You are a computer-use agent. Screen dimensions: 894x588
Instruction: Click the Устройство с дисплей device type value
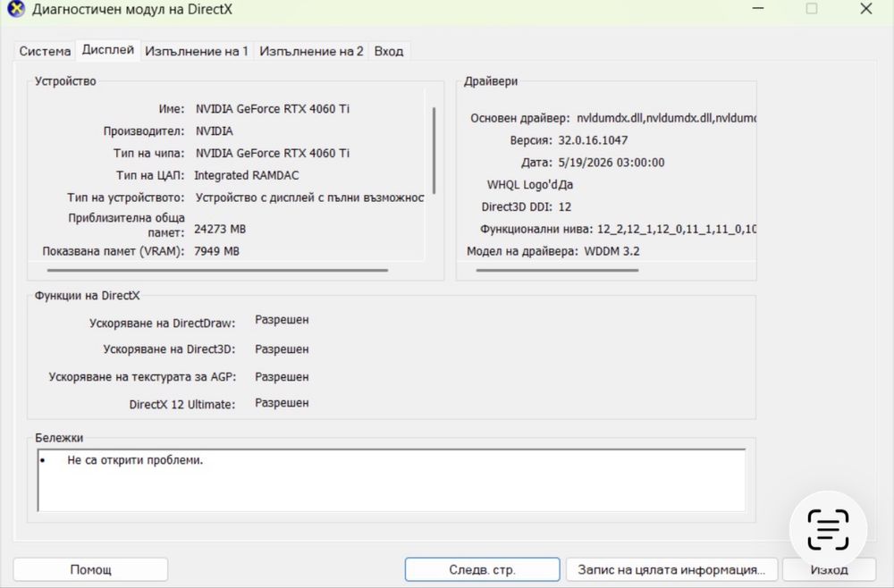[309, 197]
